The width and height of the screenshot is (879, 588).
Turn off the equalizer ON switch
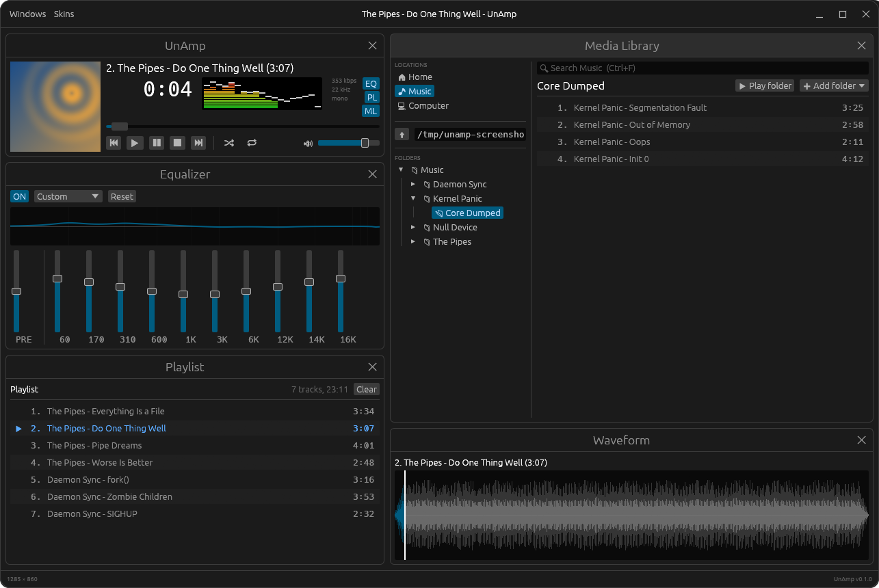tap(20, 196)
